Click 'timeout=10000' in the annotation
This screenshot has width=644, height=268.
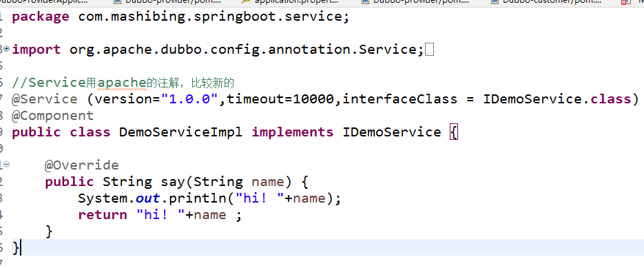click(x=280, y=99)
